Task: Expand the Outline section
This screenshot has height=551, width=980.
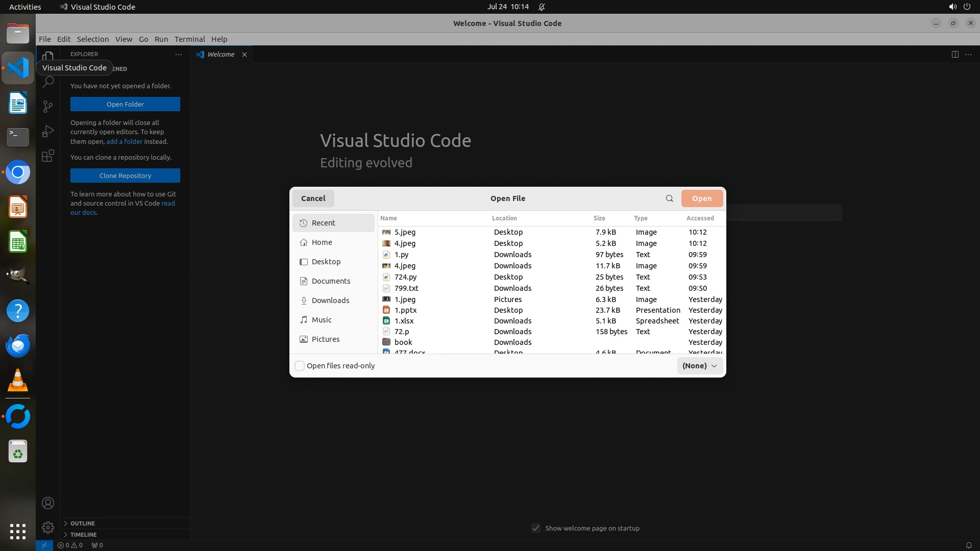Action: tap(82, 523)
